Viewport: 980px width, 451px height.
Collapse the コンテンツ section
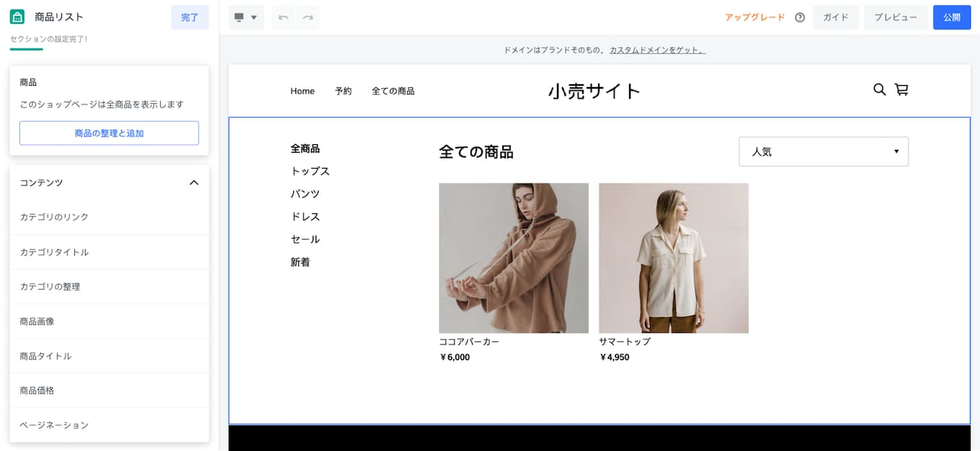click(x=193, y=182)
